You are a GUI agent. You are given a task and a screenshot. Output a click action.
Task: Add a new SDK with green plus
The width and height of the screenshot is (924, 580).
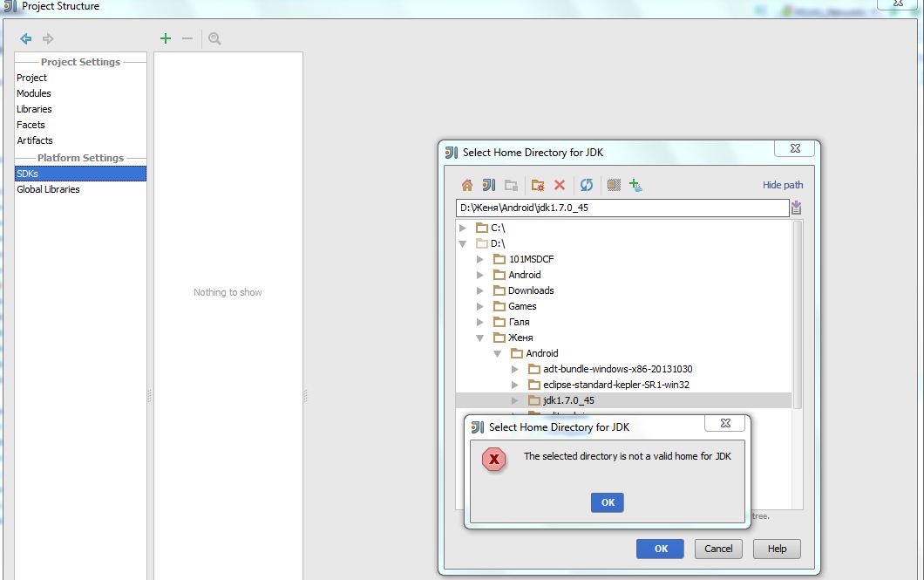[166, 39]
